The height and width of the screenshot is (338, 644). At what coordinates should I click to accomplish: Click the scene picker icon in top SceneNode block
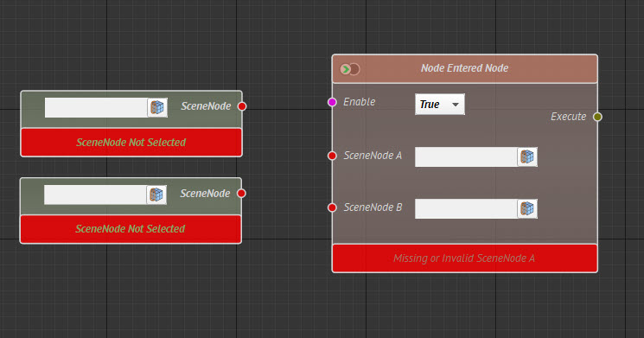[157, 107]
